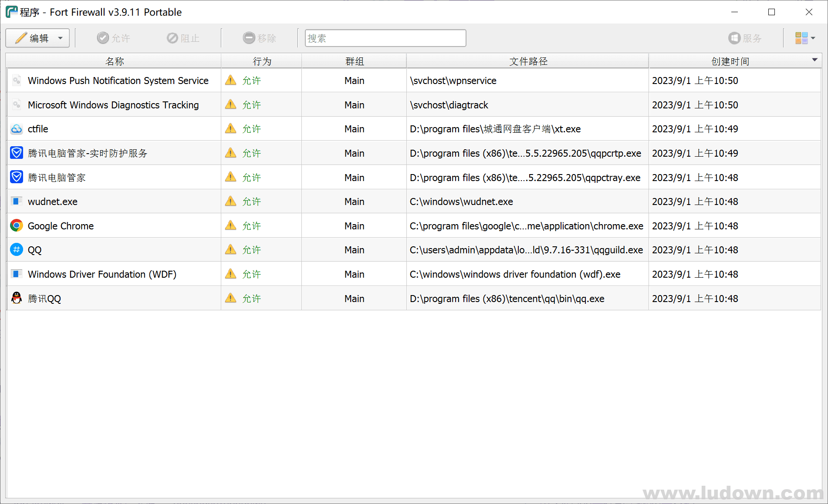Click the QQ guild hash icon
The height and width of the screenshot is (504, 828).
17,250
